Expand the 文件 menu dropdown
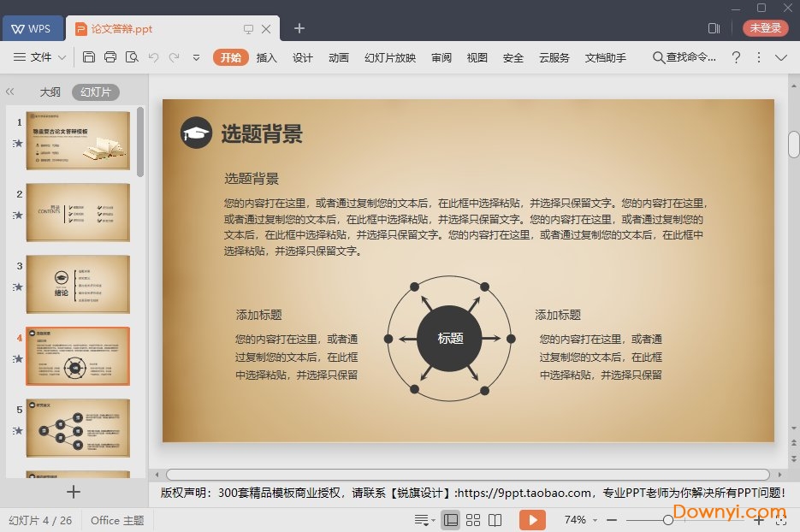Viewport: 800px width, 532px height. pos(40,57)
